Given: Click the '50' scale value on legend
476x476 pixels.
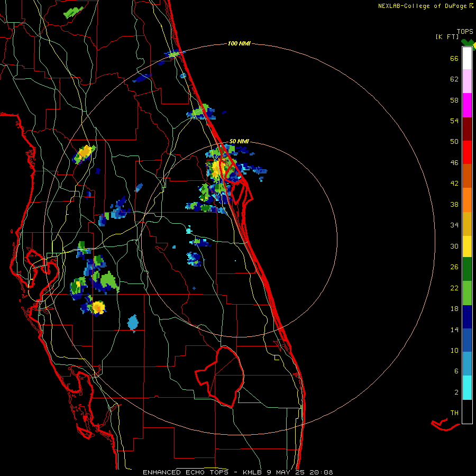Looking at the screenshot, I should (x=454, y=142).
